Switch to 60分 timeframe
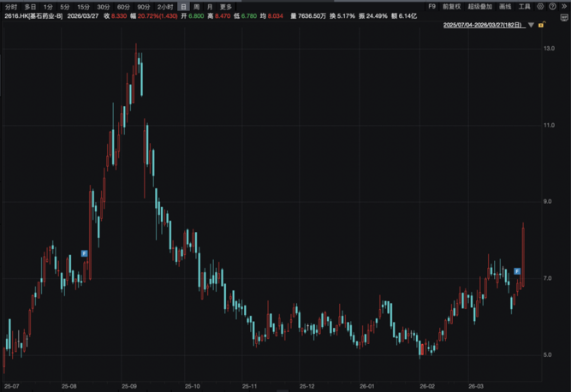Screen dimensions: 571x392 click(x=123, y=6)
